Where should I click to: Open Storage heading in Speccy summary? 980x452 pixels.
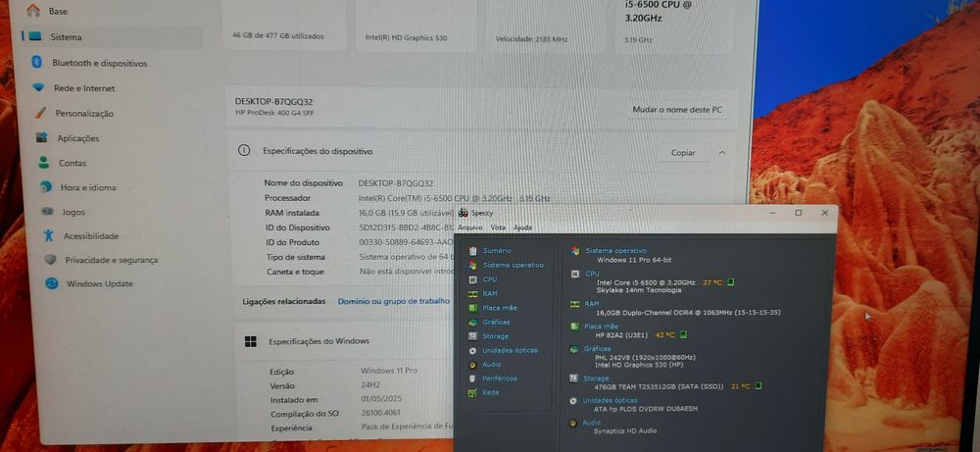pos(596,378)
